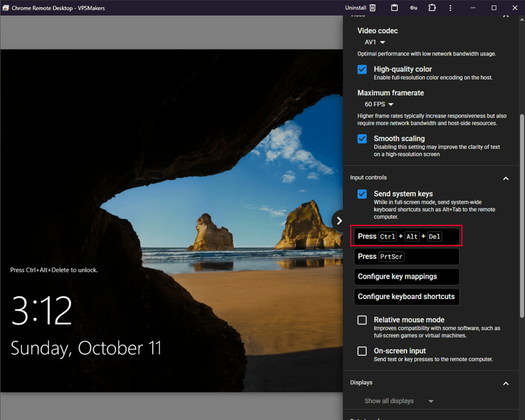Click the 'Displays' section title
This screenshot has height=420, width=525.
(x=361, y=382)
